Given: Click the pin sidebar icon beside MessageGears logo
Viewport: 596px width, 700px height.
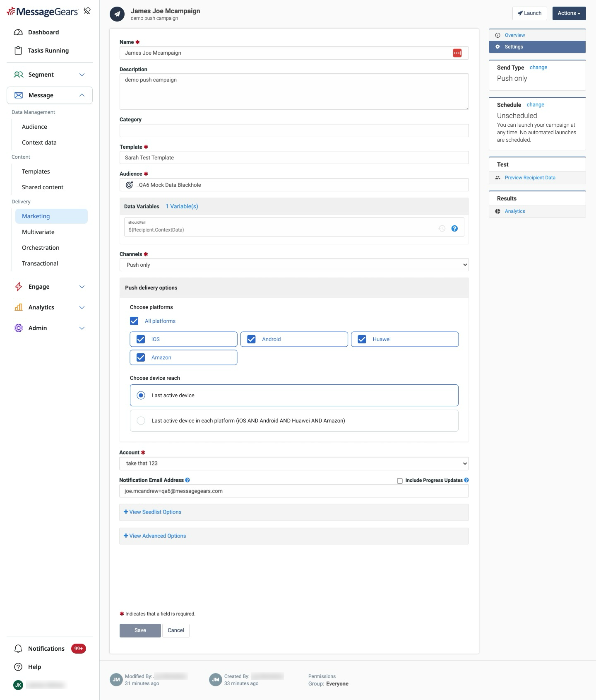Looking at the screenshot, I should tap(87, 11).
